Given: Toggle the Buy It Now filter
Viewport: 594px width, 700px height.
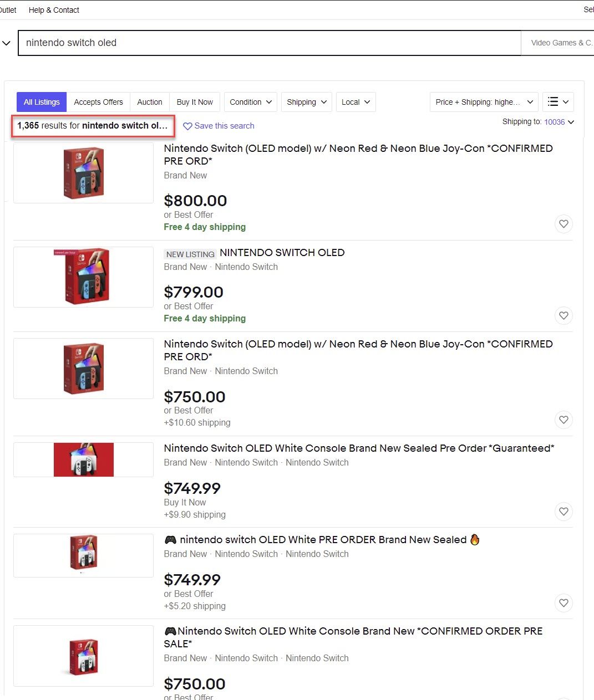Looking at the screenshot, I should pos(195,102).
